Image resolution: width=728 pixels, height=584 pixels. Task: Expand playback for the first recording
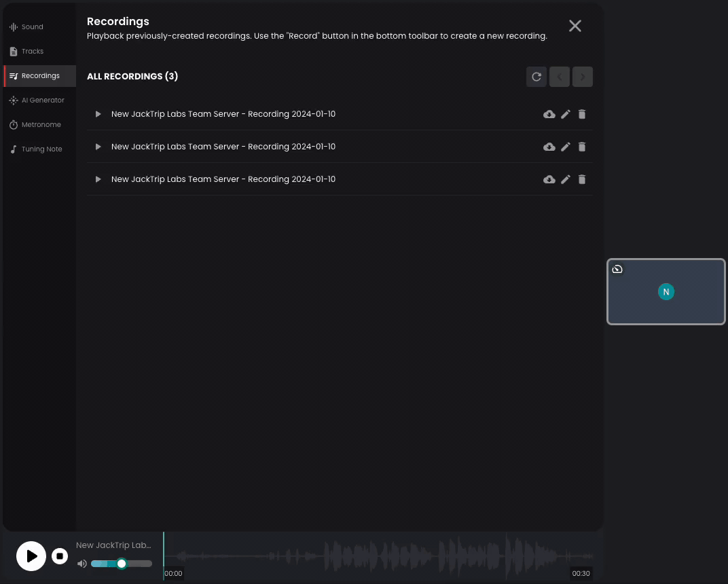(x=98, y=114)
